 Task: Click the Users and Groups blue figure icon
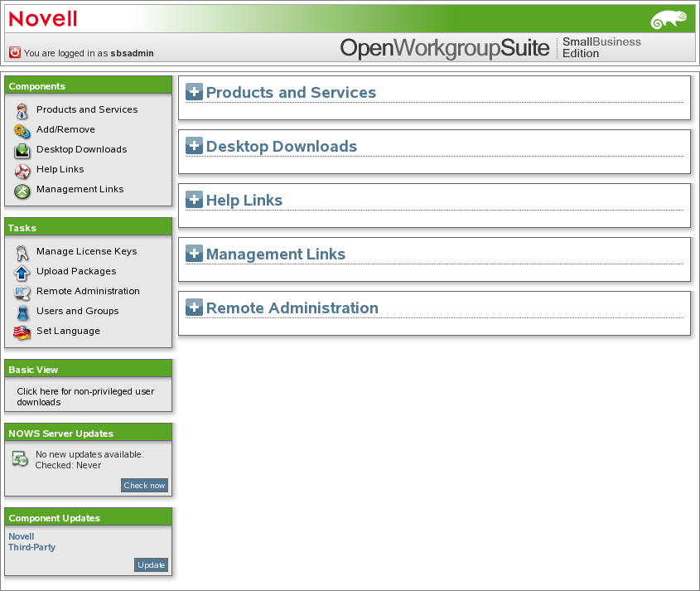coord(22,312)
